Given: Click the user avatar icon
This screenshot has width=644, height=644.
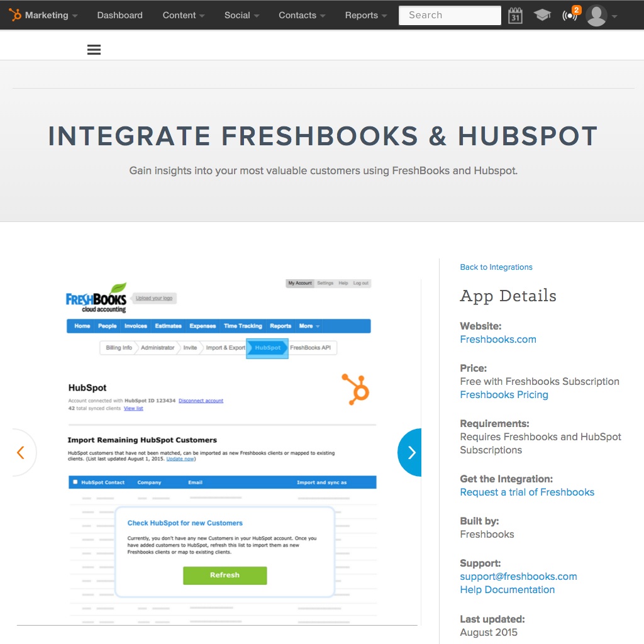Looking at the screenshot, I should coord(596,16).
